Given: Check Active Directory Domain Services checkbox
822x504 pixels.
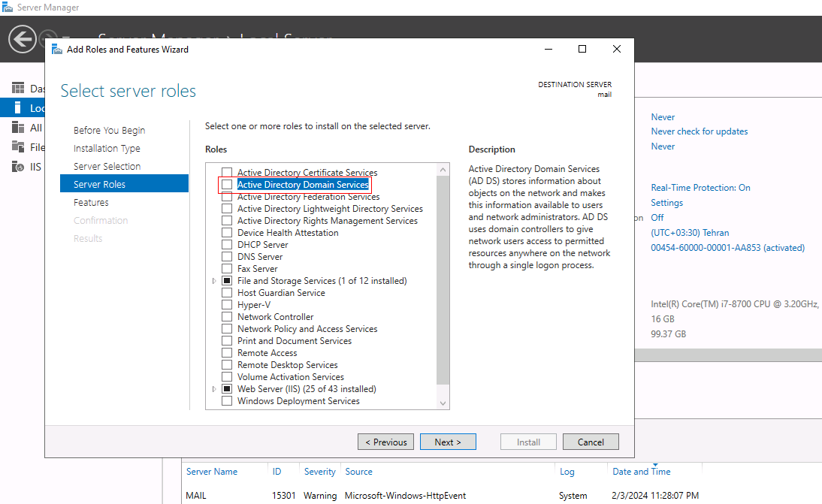Looking at the screenshot, I should click(x=227, y=185).
